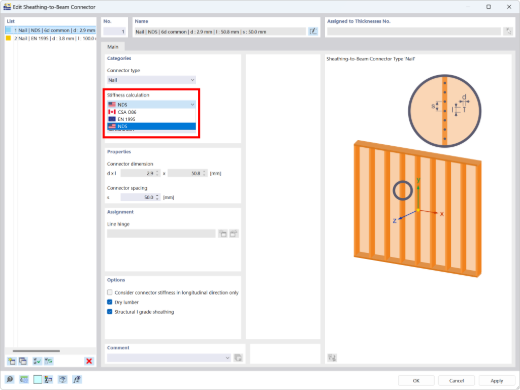The image size is (520, 390).
Task: Click the diameter field stepper arrows
Action: pyautogui.click(x=157, y=173)
